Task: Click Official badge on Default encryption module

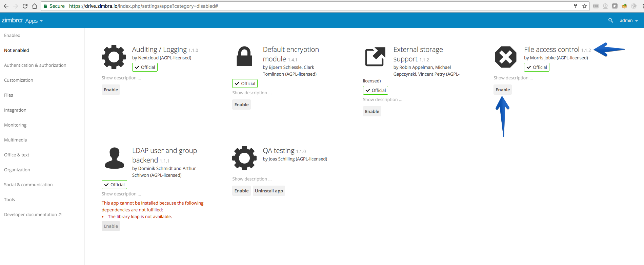Action: (245, 83)
